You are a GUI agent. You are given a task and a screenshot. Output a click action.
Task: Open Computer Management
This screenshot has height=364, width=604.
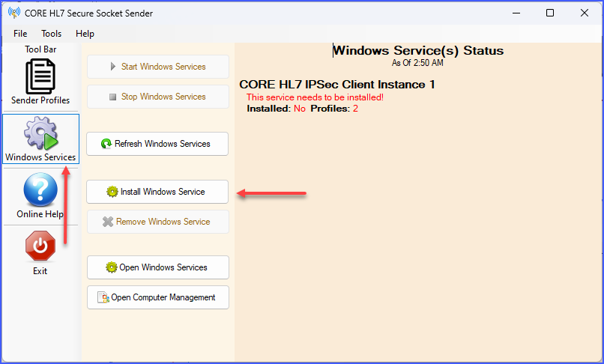point(158,297)
